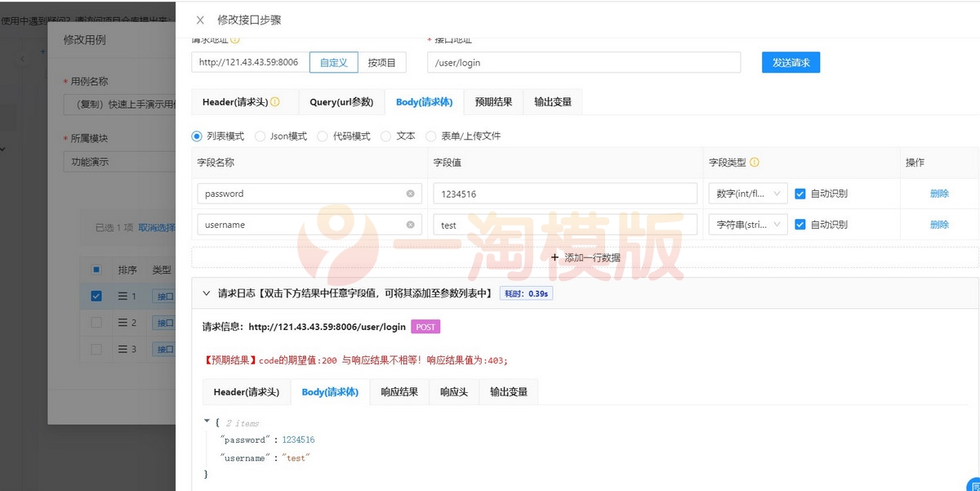
Task: Clear the password field name with its X icon
Action: [410, 194]
